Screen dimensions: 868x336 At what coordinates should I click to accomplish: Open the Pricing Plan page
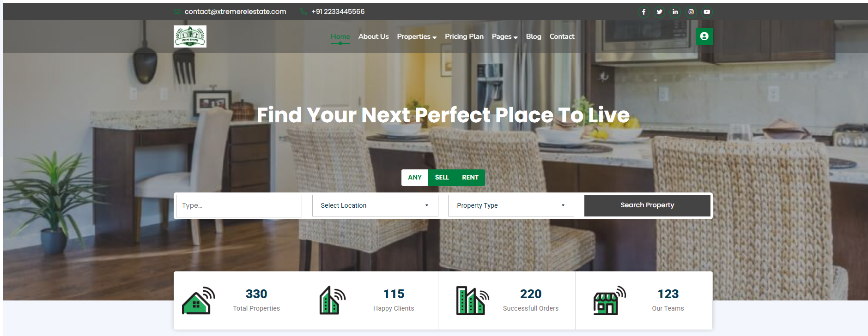pyautogui.click(x=464, y=36)
